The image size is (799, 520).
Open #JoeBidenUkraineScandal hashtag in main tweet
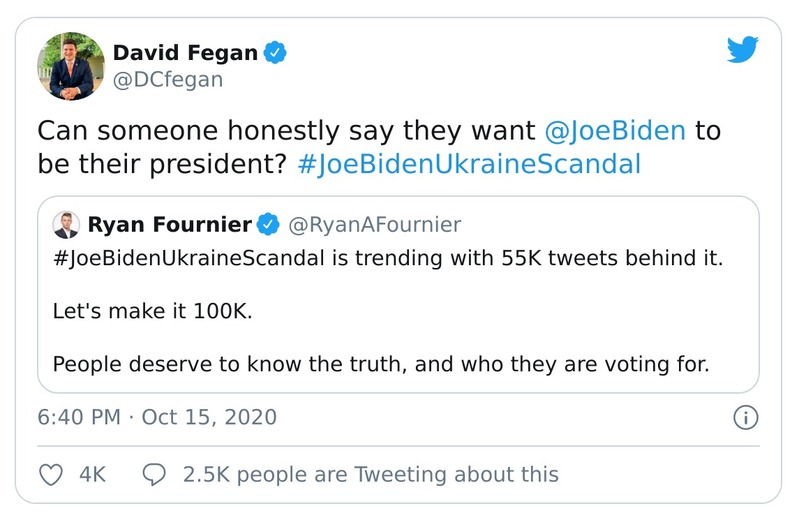[x=469, y=164]
